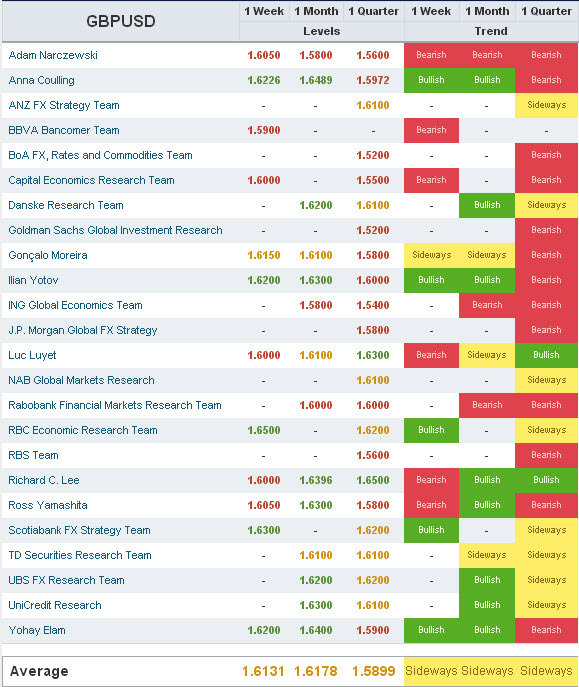
Task: Click the Levels group header
Action: (321, 31)
